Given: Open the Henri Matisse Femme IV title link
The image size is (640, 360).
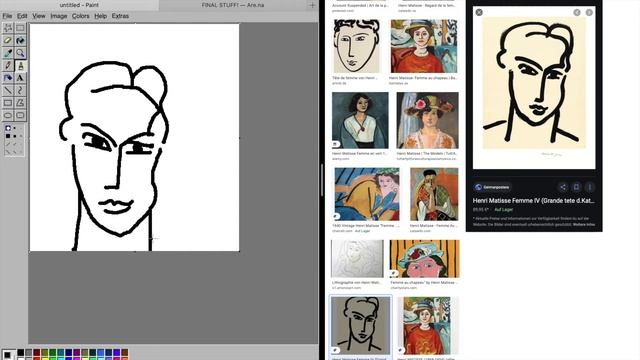Looking at the screenshot, I should click(533, 200).
